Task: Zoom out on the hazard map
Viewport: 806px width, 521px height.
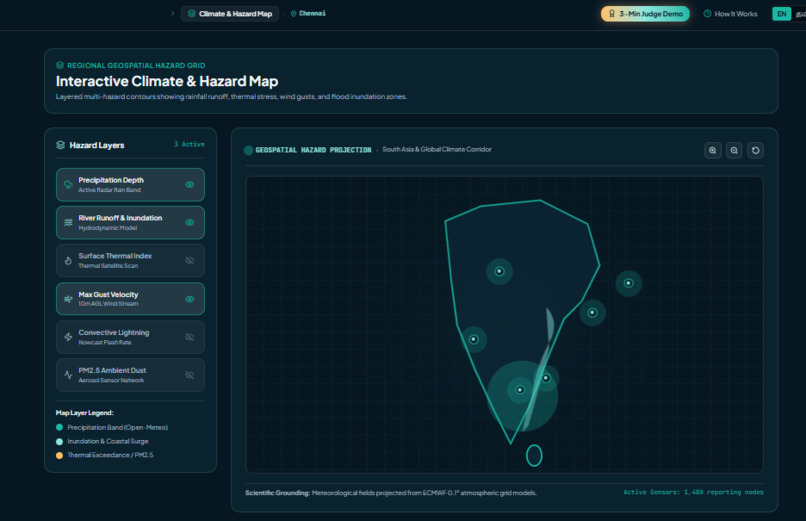Action: pyautogui.click(x=734, y=151)
